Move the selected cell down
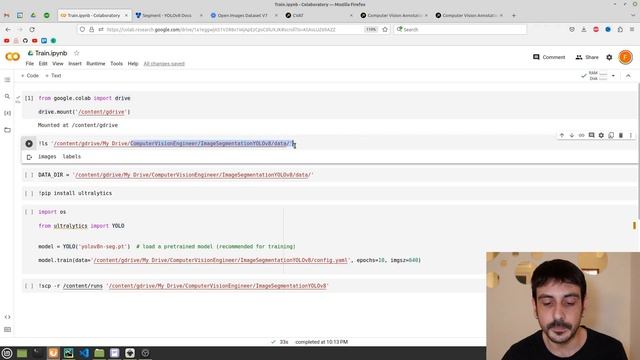Viewport: 640px width, 360px height. tap(572, 135)
